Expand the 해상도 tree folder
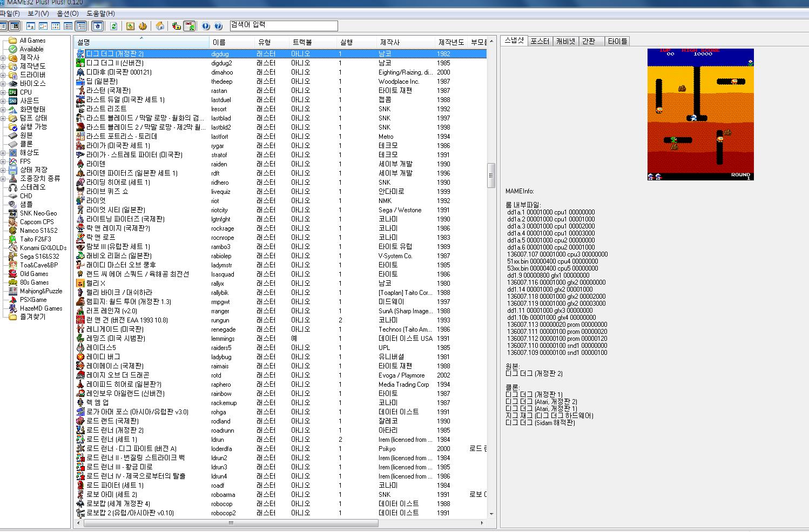The image size is (809, 532). click(x=3, y=153)
